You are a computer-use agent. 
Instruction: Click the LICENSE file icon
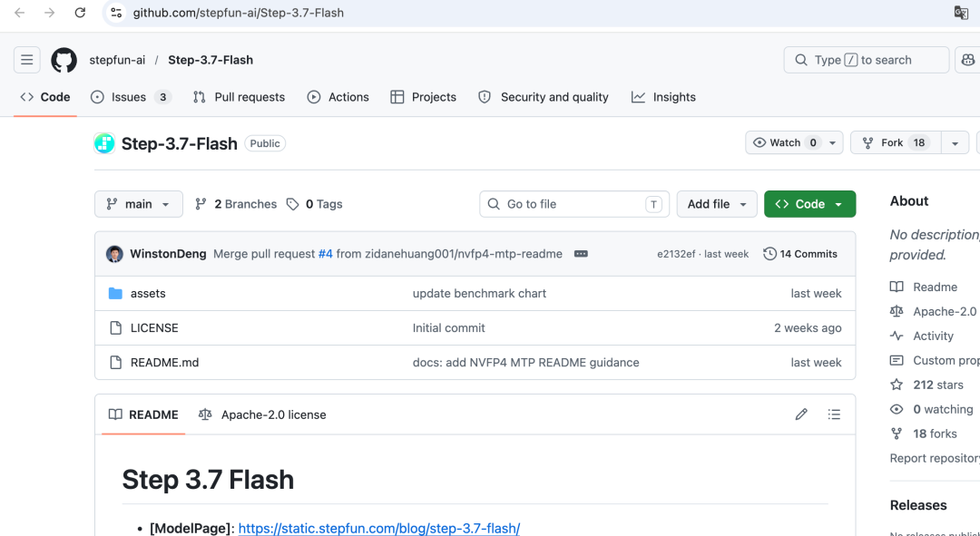click(x=115, y=328)
